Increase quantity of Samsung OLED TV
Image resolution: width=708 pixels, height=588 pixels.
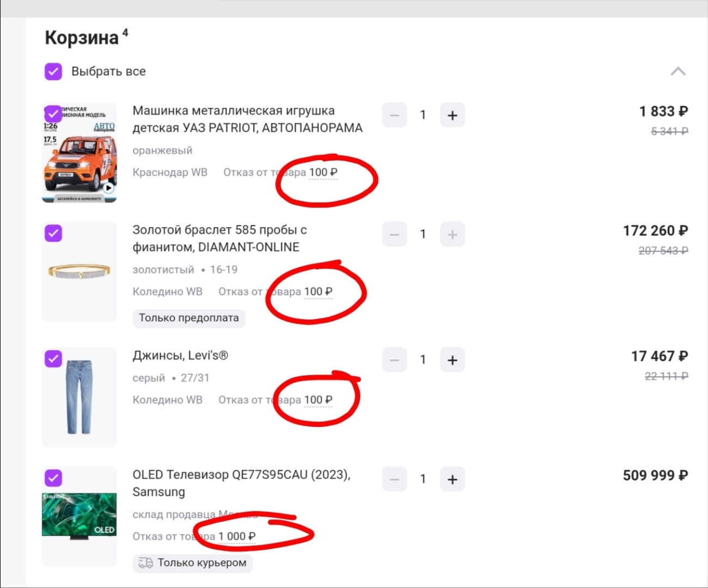click(x=452, y=479)
